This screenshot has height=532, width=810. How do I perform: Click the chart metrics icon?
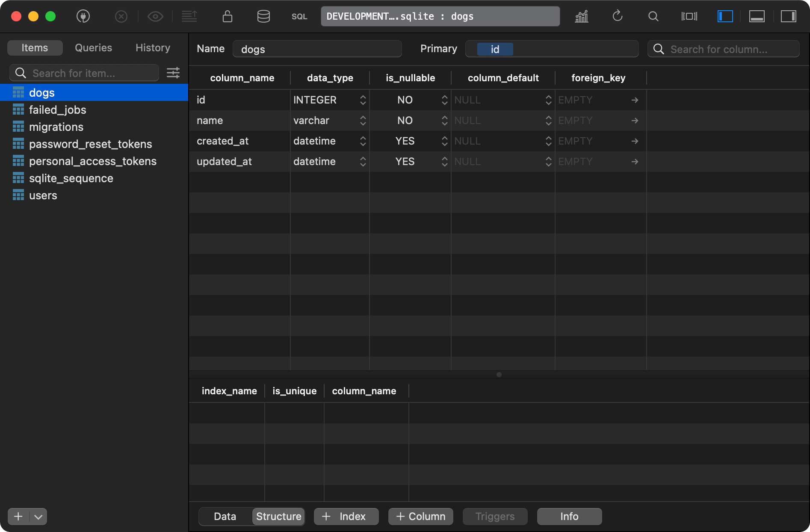tap(582, 17)
